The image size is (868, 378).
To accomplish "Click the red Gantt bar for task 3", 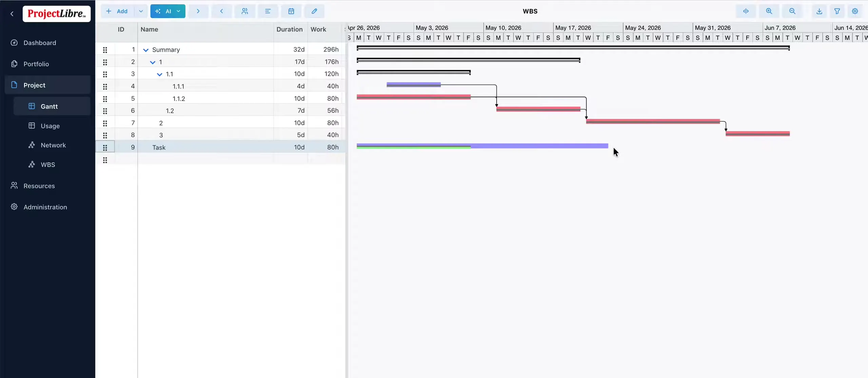I will (757, 133).
